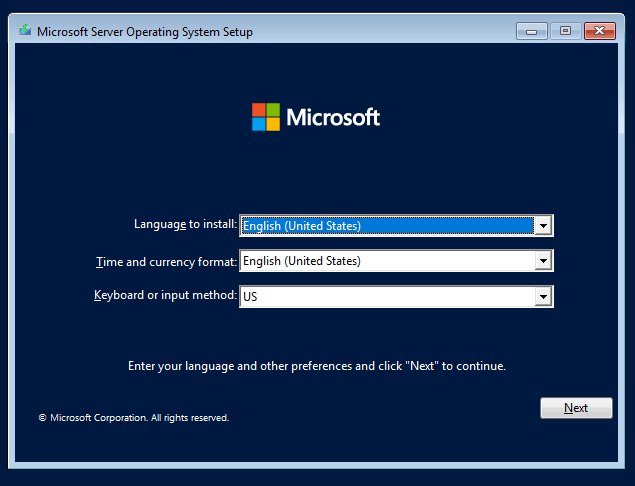
Task: Click the Microsoft four-color logo
Action: (266, 117)
